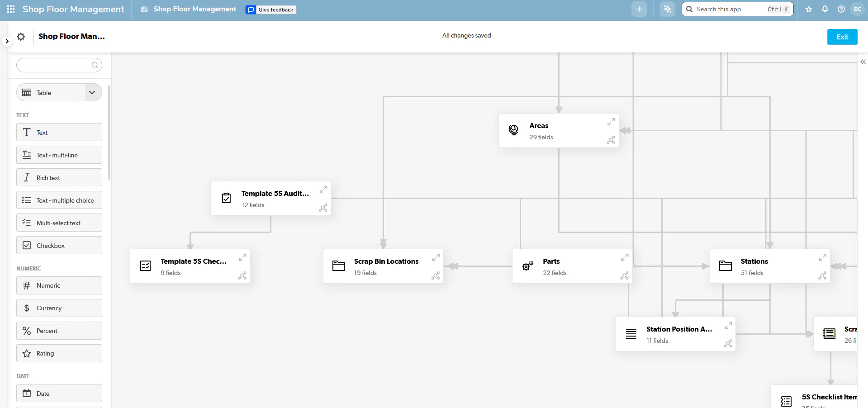Select the Checkbox field type
The width and height of the screenshot is (868, 408).
[59, 245]
